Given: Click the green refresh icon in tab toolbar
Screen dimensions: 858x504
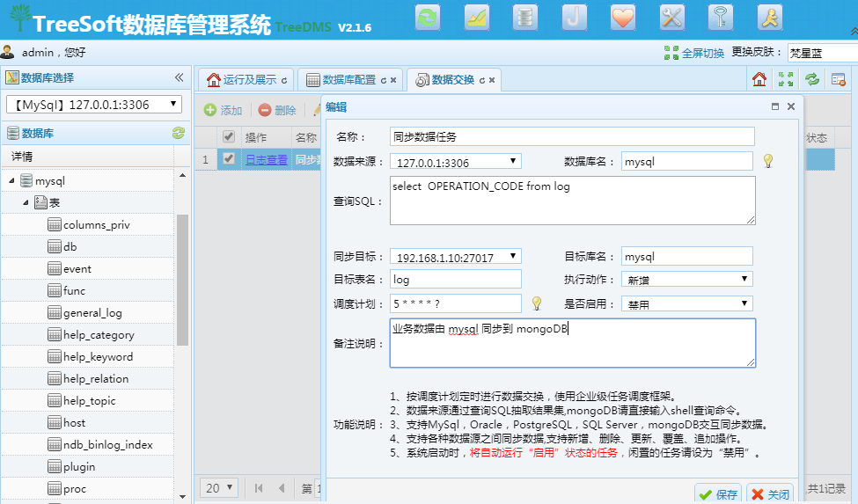Looking at the screenshot, I should 812,79.
